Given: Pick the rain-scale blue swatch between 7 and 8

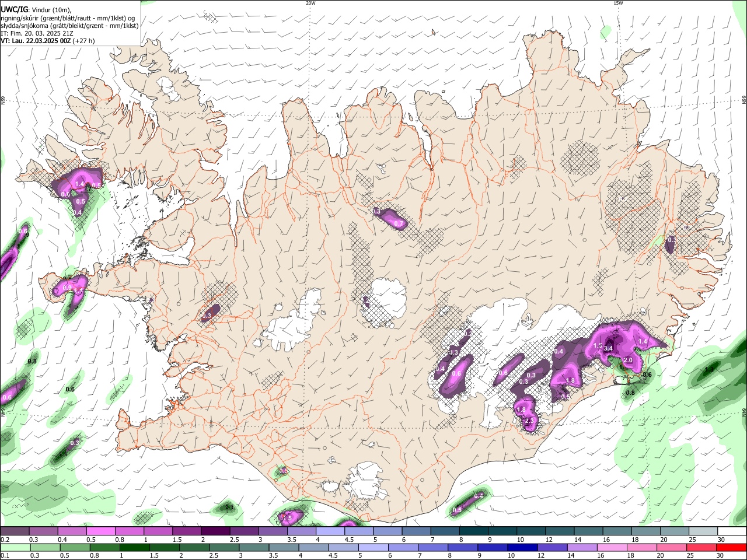Looking at the screenshot, I should click(433, 547).
